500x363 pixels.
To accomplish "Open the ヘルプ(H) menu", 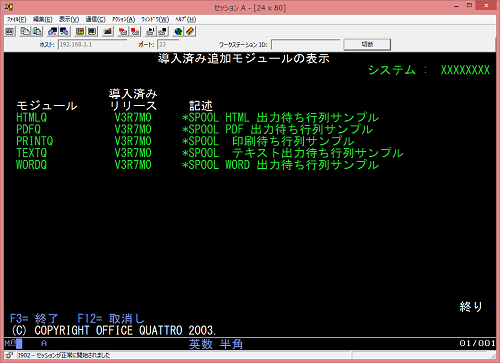I will pos(186,19).
